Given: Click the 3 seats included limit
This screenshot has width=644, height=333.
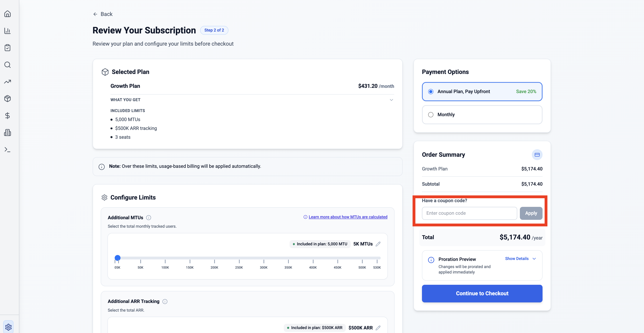Looking at the screenshot, I should 122,137.
